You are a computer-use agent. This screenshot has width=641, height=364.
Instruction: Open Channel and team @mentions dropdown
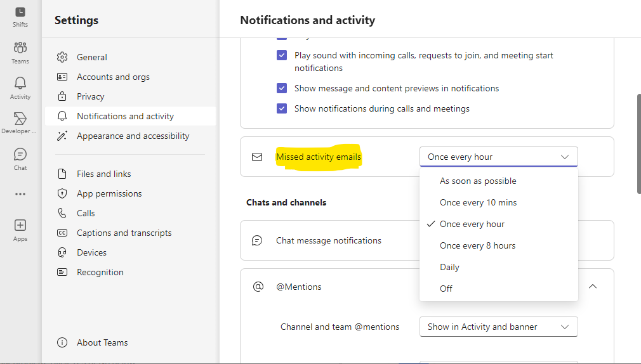(x=498, y=327)
